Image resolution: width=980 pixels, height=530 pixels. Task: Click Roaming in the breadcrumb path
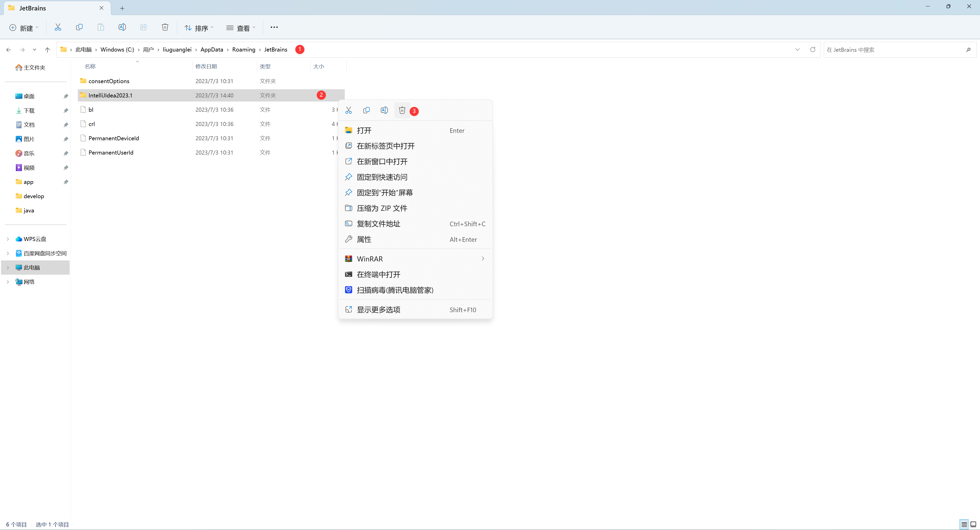[x=244, y=50]
